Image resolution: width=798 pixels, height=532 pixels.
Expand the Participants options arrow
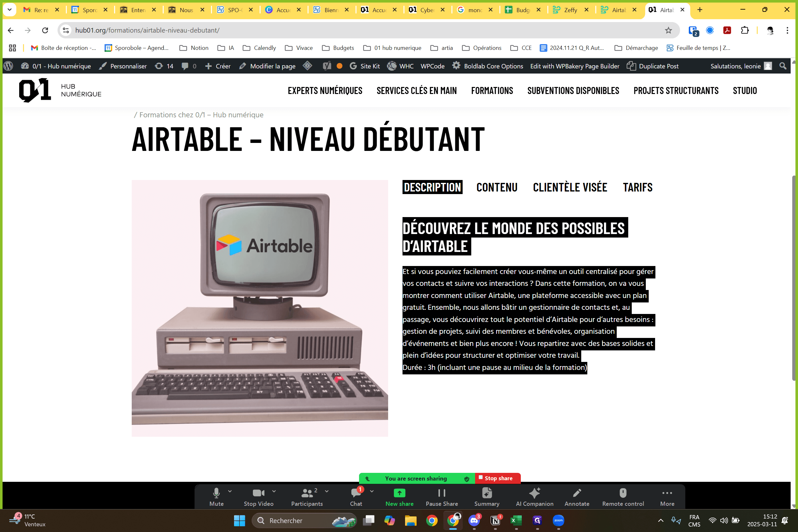(x=327, y=491)
